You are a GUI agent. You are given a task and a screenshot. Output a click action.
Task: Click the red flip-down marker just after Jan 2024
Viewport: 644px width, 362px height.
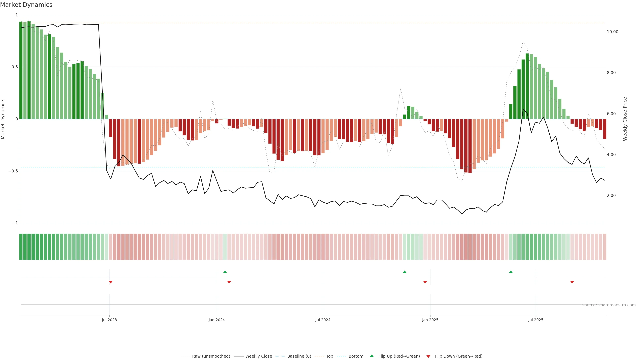tap(229, 282)
